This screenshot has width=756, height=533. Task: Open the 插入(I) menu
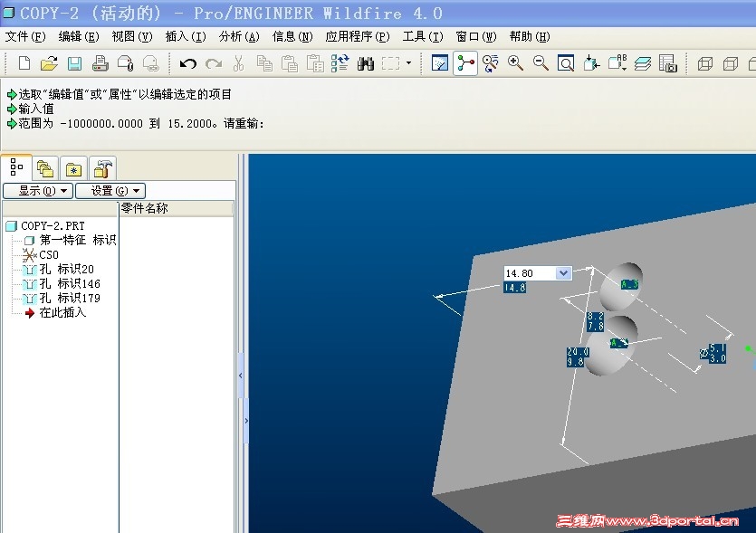[x=186, y=36]
